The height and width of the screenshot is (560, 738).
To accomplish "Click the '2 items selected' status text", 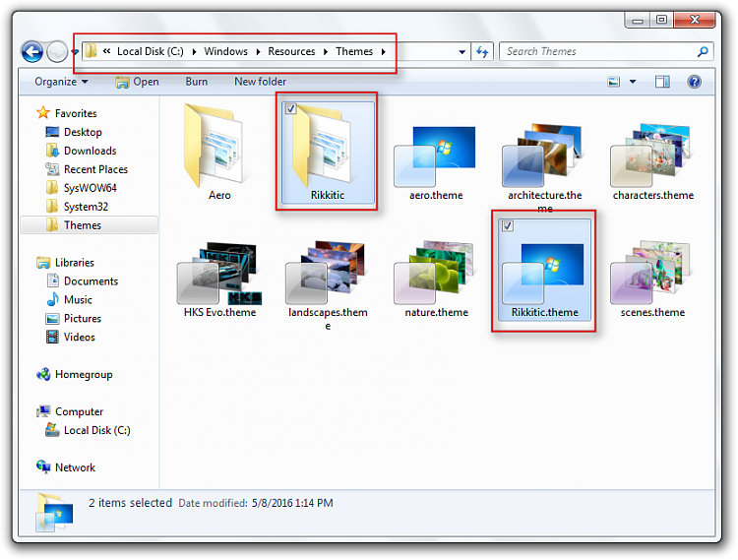I will 130,503.
